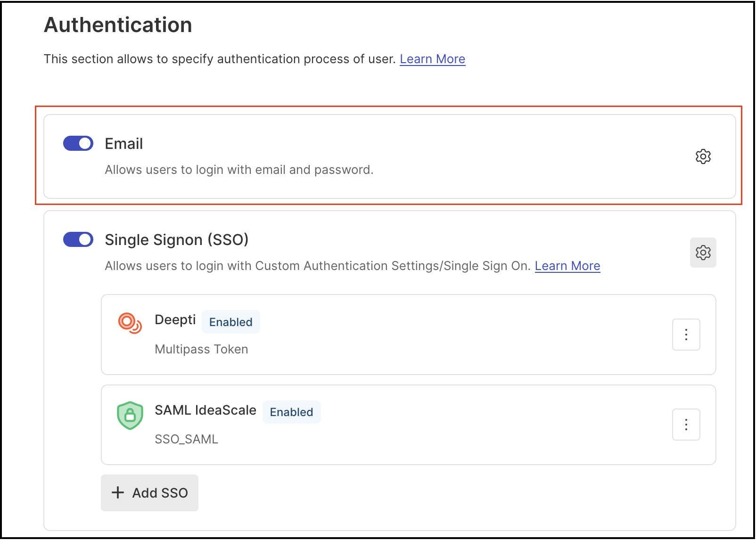This screenshot has width=756, height=540.
Task: Click the Deepti multipass logo icon
Action: 130,323
